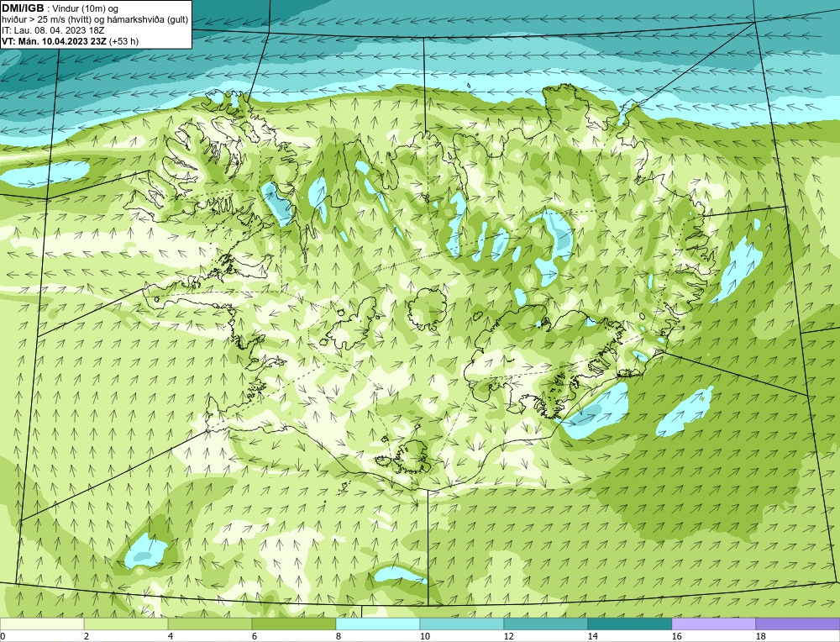
Task: Click the legend label '2'
Action: [87, 636]
